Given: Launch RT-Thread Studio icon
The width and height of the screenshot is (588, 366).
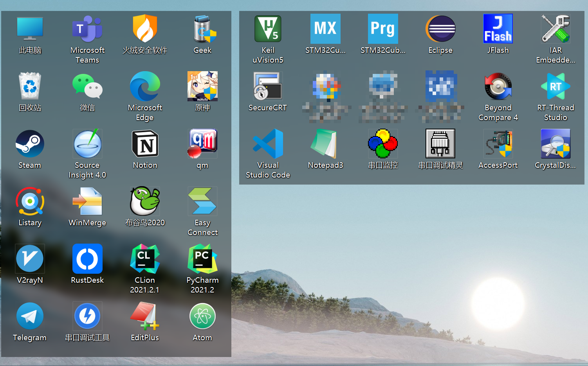Looking at the screenshot, I should [x=556, y=86].
